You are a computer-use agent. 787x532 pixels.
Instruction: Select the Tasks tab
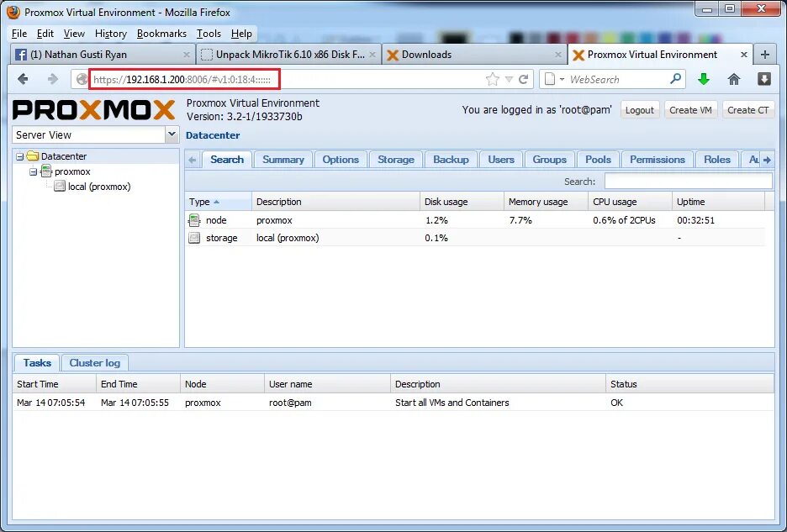37,363
